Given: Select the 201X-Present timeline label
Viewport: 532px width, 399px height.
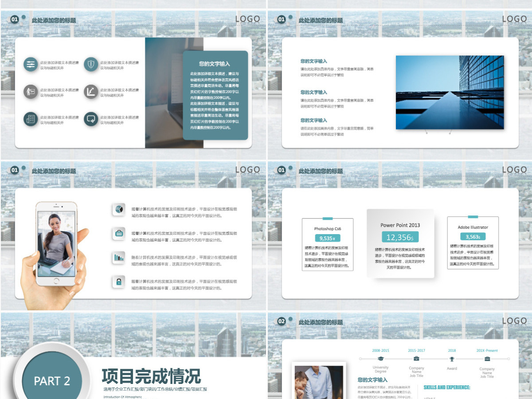Looking at the screenshot, I should coord(487,350).
